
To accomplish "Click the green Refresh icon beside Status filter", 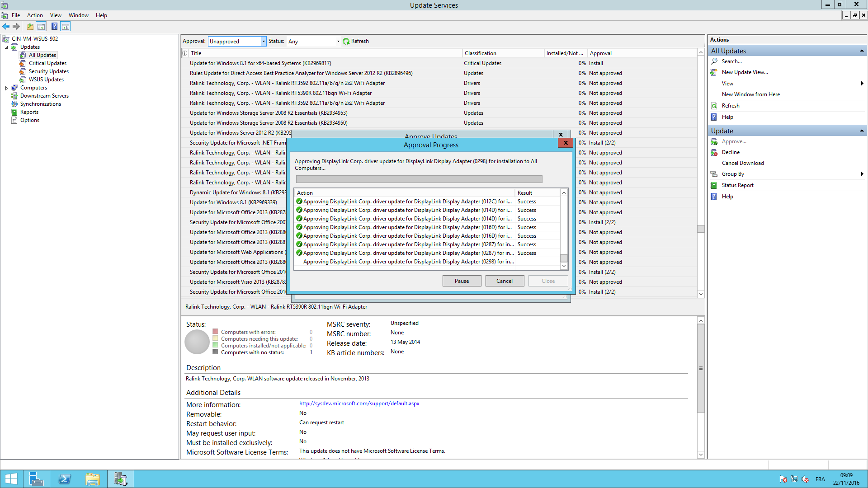I will tap(346, 41).
